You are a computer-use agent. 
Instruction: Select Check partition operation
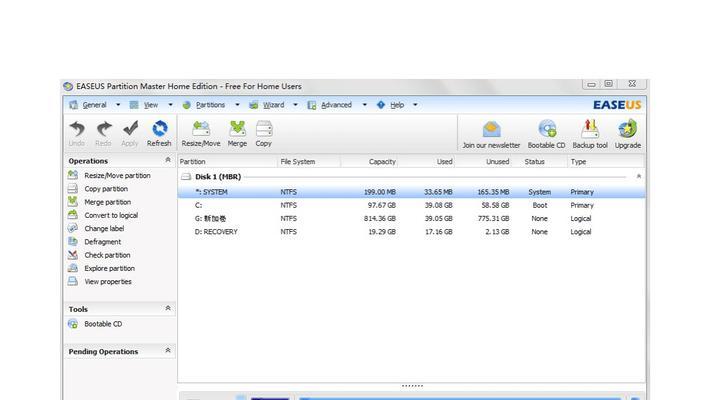[x=107, y=255]
